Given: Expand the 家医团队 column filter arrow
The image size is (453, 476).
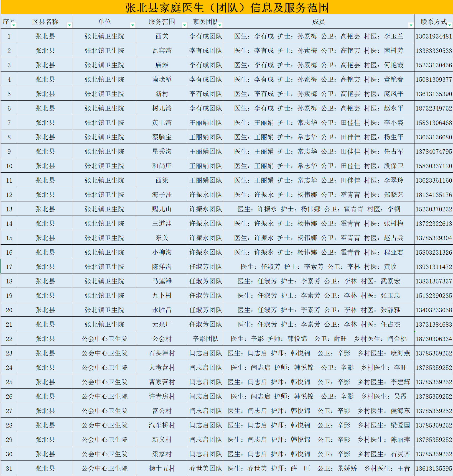Looking at the screenshot, I should pyautogui.click(x=220, y=25).
